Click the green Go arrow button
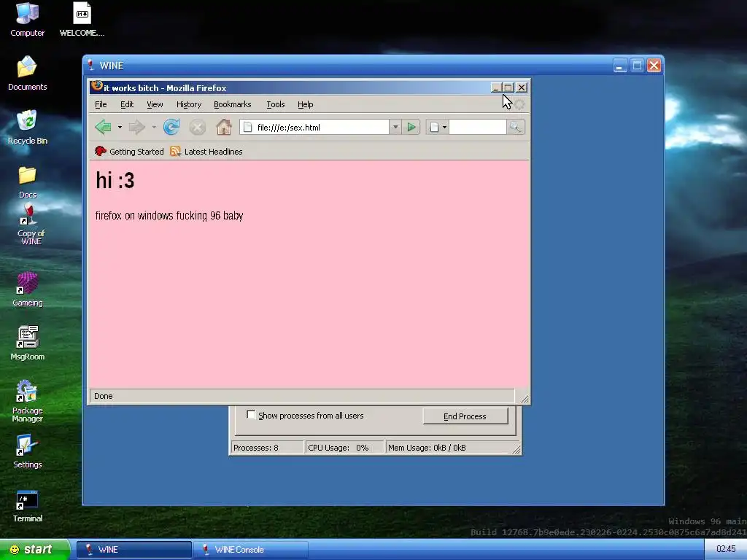This screenshot has width=747, height=560. click(411, 127)
